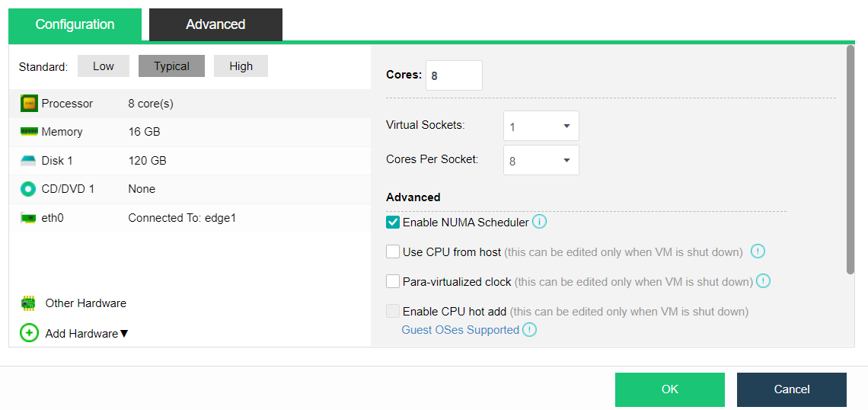The width and height of the screenshot is (868, 410).
Task: Enable Use CPU from host checkbox
Action: point(393,251)
